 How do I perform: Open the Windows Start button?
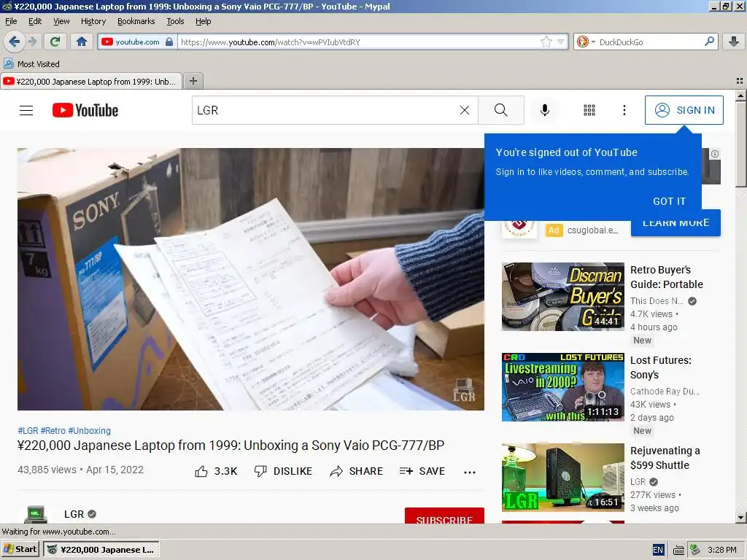click(20, 550)
